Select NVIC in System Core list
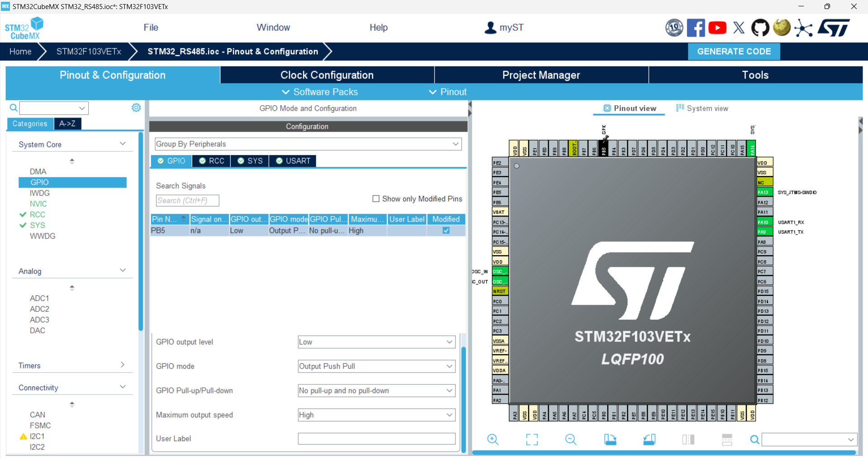The width and height of the screenshot is (868, 459). point(38,203)
